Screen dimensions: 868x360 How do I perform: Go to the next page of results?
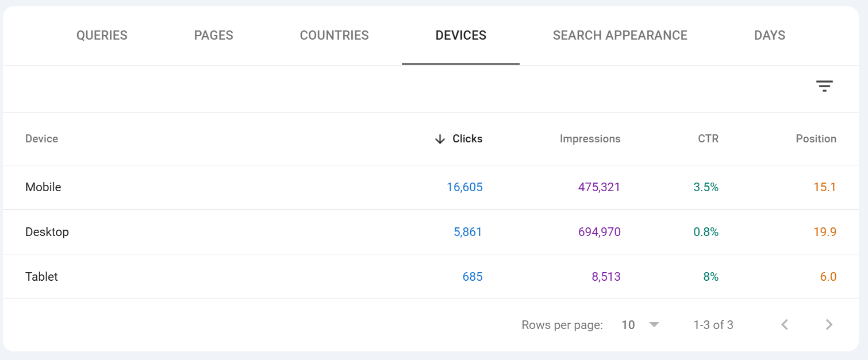pos(828,325)
